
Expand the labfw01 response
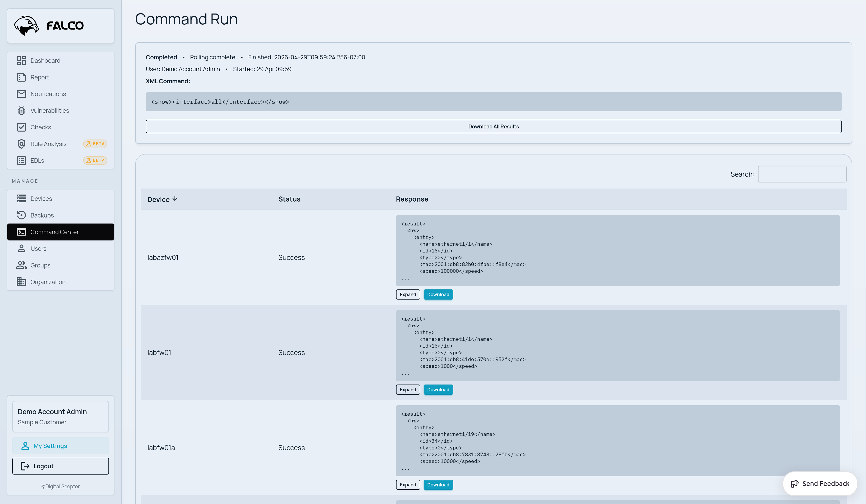[x=408, y=390]
